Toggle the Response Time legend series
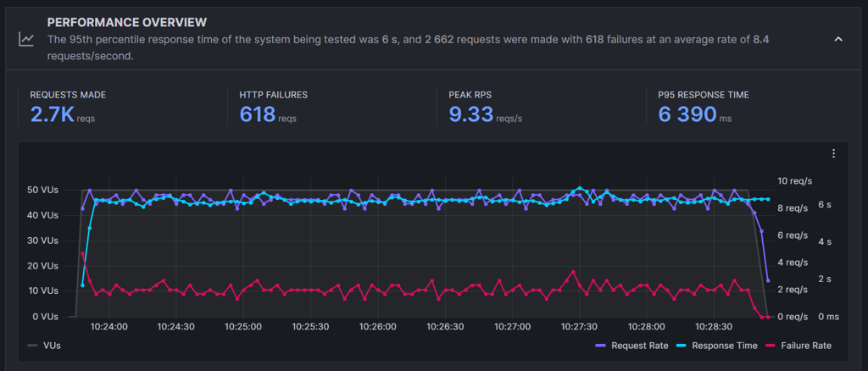The width and height of the screenshot is (868, 371). click(x=717, y=346)
